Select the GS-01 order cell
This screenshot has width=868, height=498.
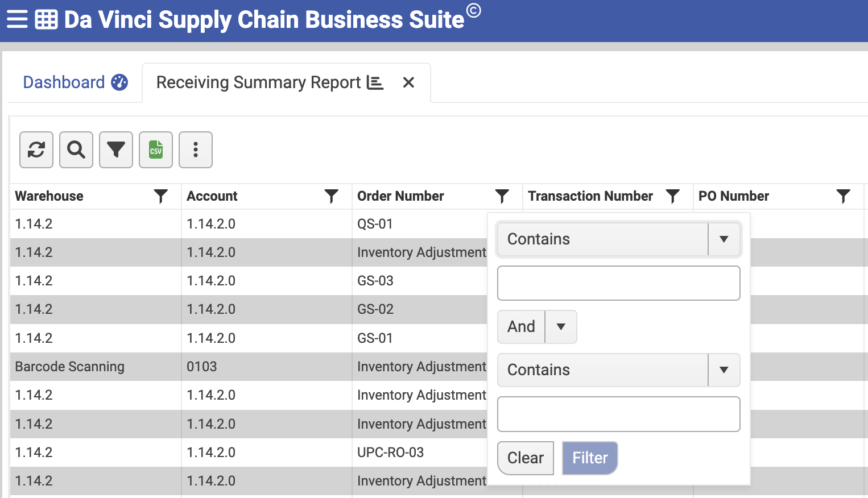coord(375,338)
